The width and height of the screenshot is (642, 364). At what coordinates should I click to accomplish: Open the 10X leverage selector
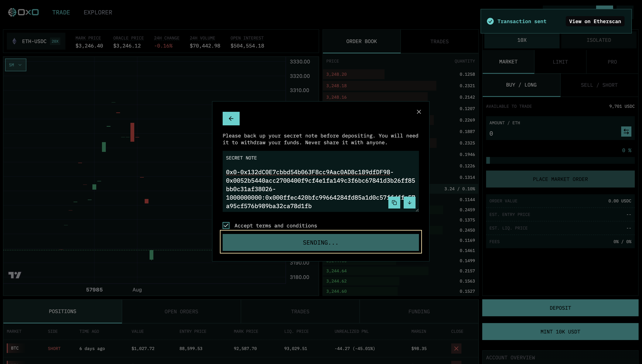[x=522, y=40]
